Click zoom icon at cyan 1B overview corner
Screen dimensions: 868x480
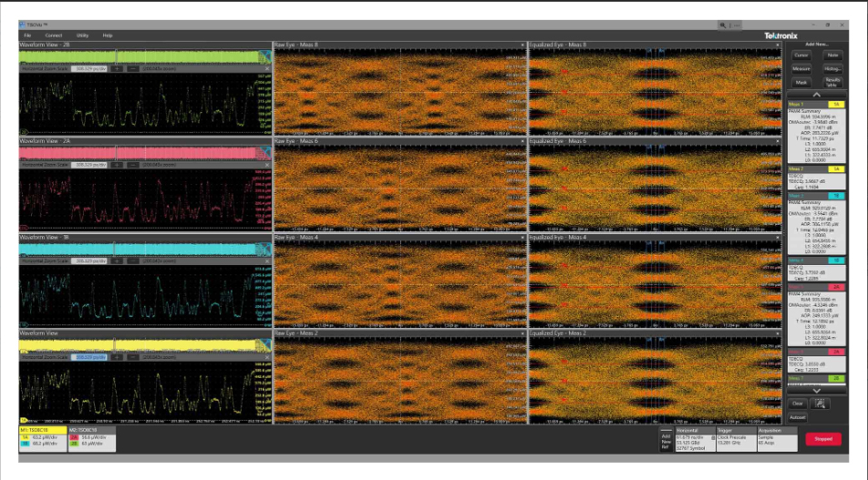265,249
